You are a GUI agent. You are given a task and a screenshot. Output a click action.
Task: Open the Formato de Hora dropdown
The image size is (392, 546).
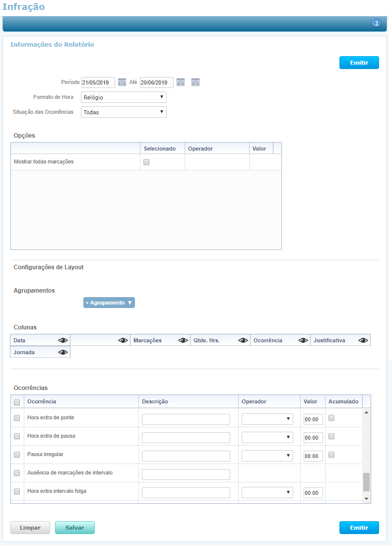coord(124,97)
